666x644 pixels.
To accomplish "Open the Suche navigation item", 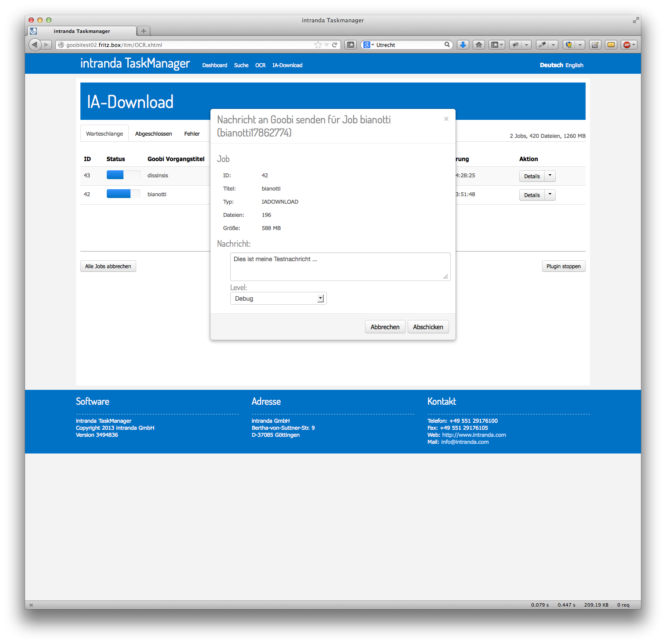I will (x=241, y=65).
